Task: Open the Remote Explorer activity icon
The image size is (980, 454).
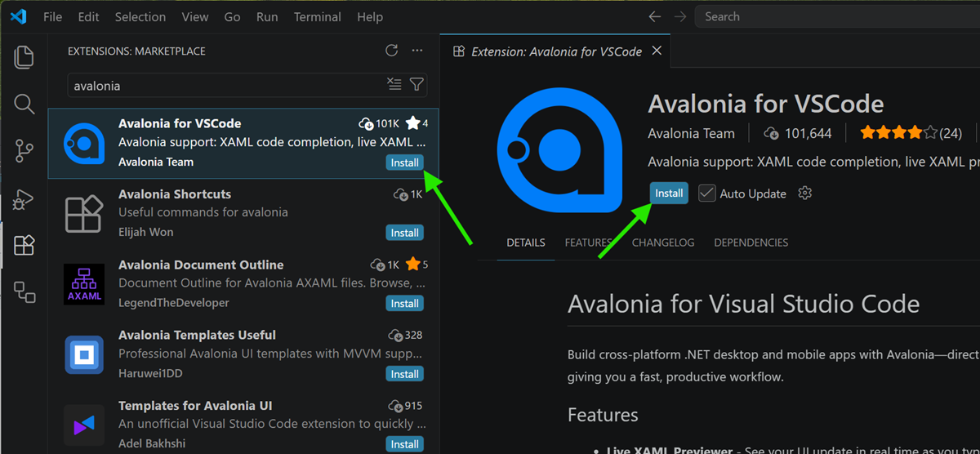Action: coord(24,292)
